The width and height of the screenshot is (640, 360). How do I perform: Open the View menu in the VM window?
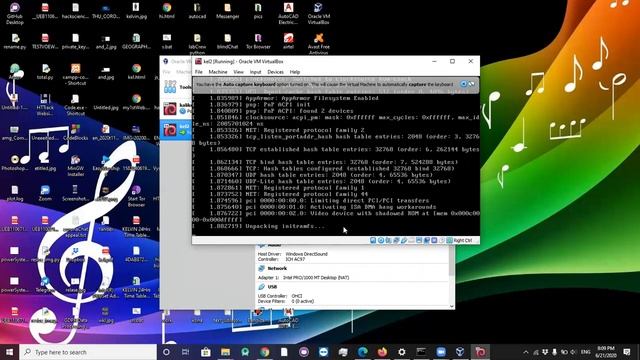point(238,72)
